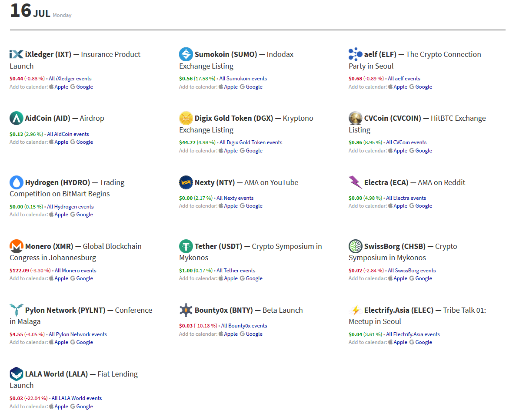The width and height of the screenshot is (516, 420).
Task: Open Pylon Network (PYLNT) event title
Action: pyautogui.click(x=65, y=310)
